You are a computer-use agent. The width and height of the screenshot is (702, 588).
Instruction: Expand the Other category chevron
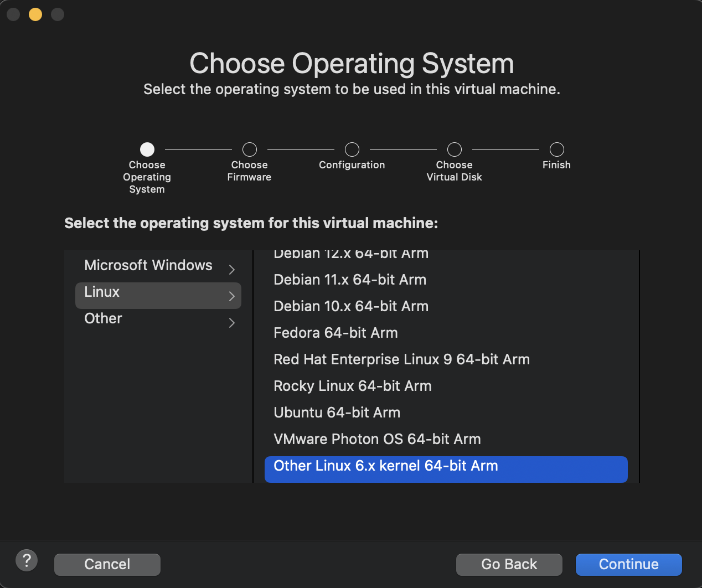(232, 323)
